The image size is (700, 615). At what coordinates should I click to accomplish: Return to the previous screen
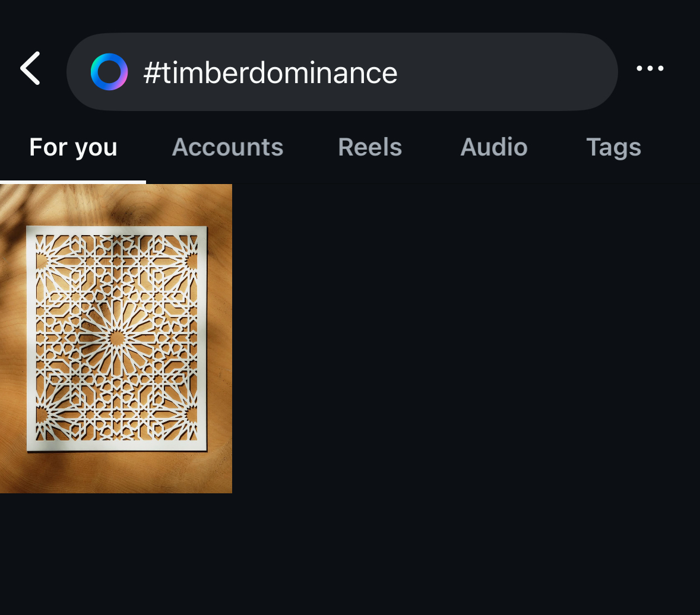pyautogui.click(x=30, y=69)
